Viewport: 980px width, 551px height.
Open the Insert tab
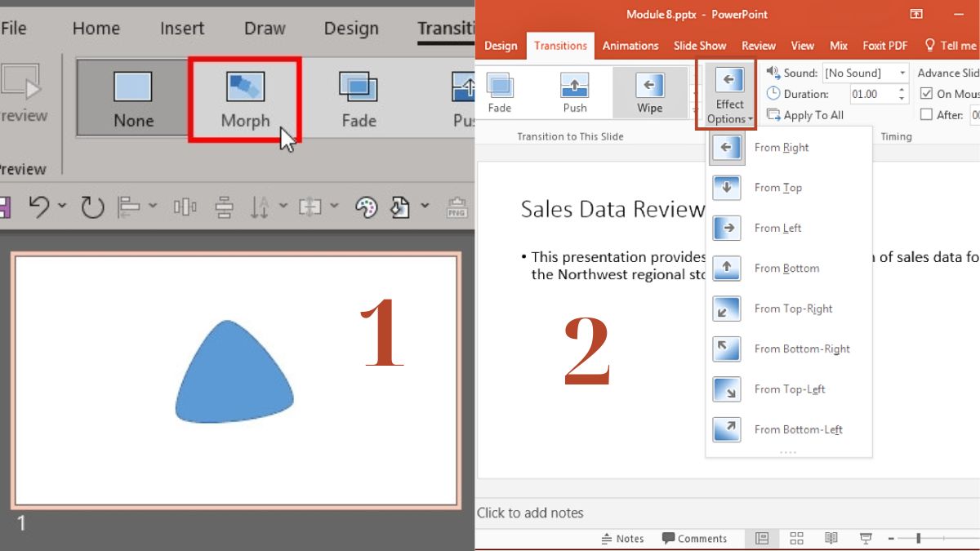(x=182, y=29)
